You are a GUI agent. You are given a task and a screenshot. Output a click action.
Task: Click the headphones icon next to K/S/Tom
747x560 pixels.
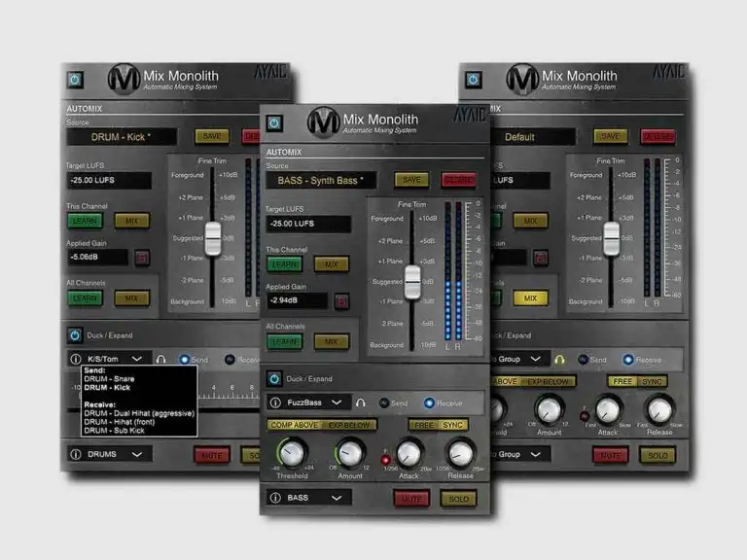pyautogui.click(x=161, y=360)
